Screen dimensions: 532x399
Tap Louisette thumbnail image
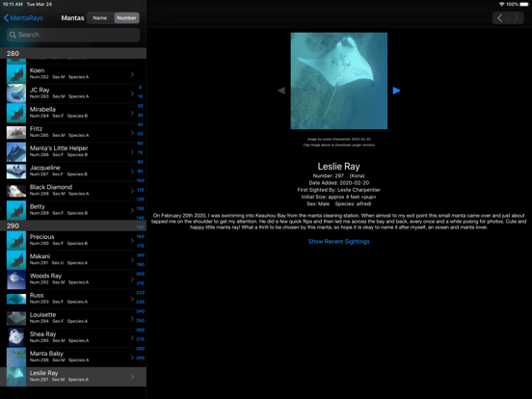(16, 318)
